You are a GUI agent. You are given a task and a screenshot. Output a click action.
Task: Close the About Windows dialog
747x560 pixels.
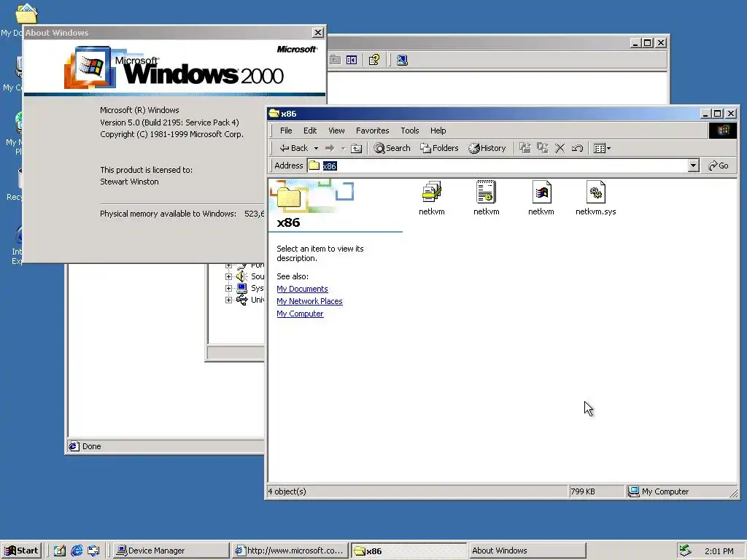coord(318,32)
